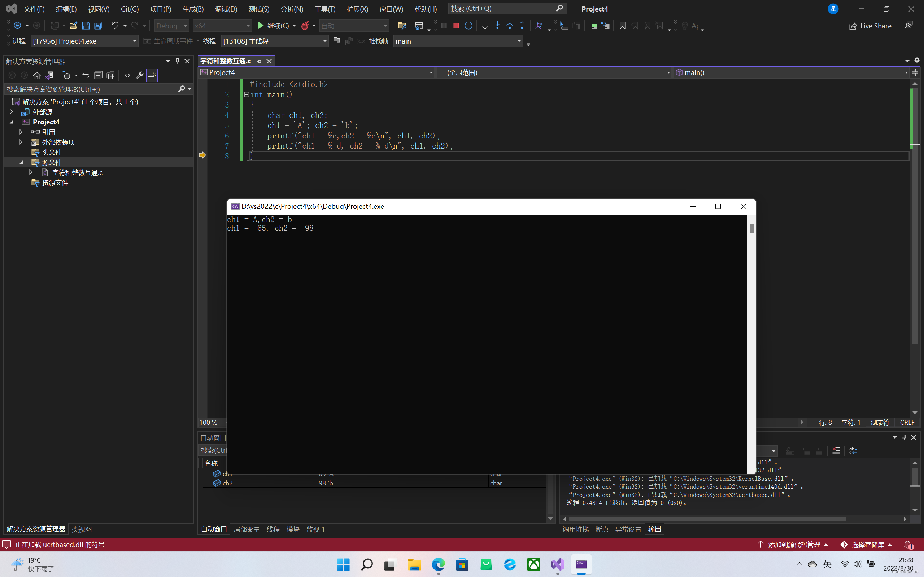Toggle Solution Explorer preview selected items button
This screenshot has width=924, height=577.
152,75
